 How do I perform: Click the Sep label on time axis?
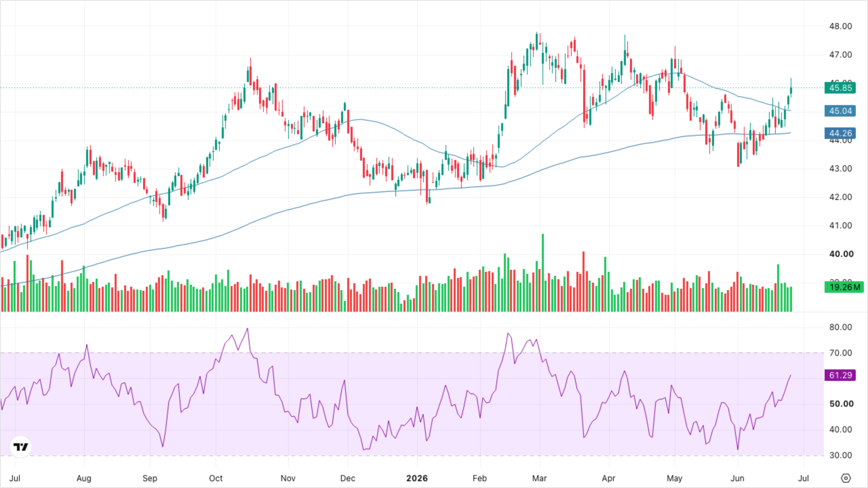click(150, 478)
